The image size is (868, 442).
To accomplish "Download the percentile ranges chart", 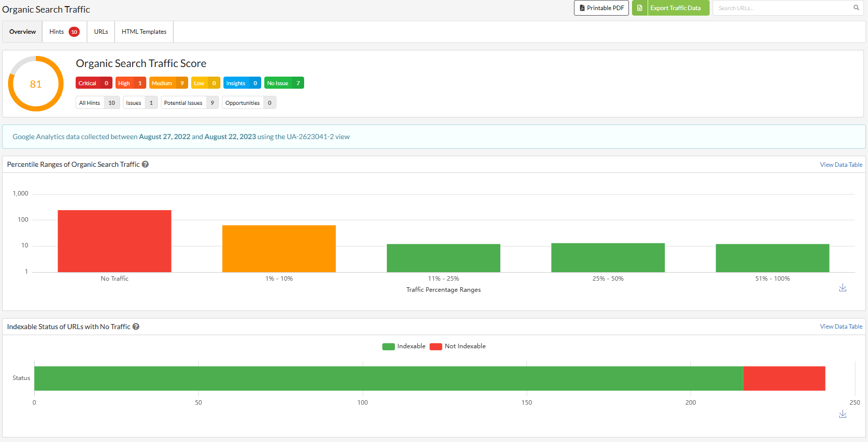I will tap(842, 288).
